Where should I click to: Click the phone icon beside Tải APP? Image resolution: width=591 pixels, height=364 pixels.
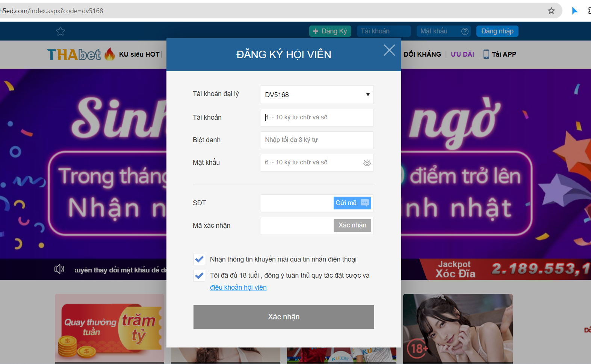pyautogui.click(x=486, y=54)
